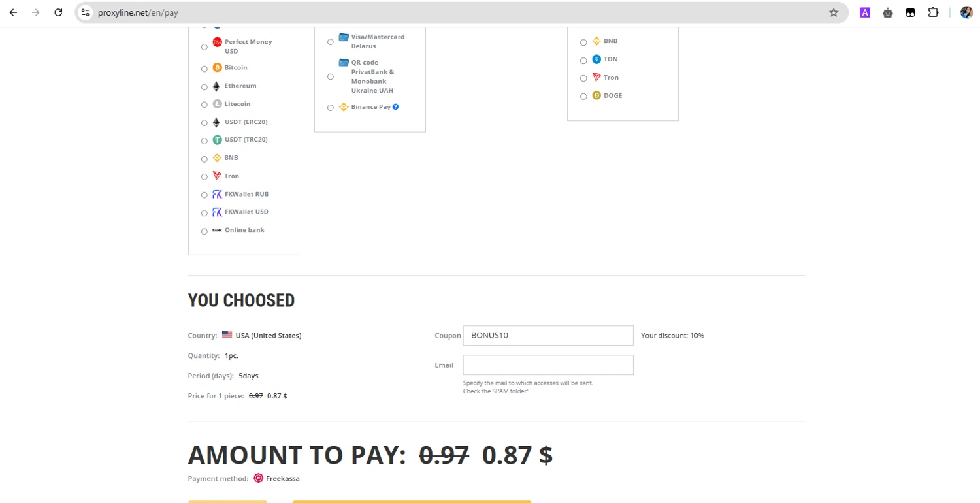Click the "Check the SPAM folder!" note
980x503 pixels.
click(495, 391)
